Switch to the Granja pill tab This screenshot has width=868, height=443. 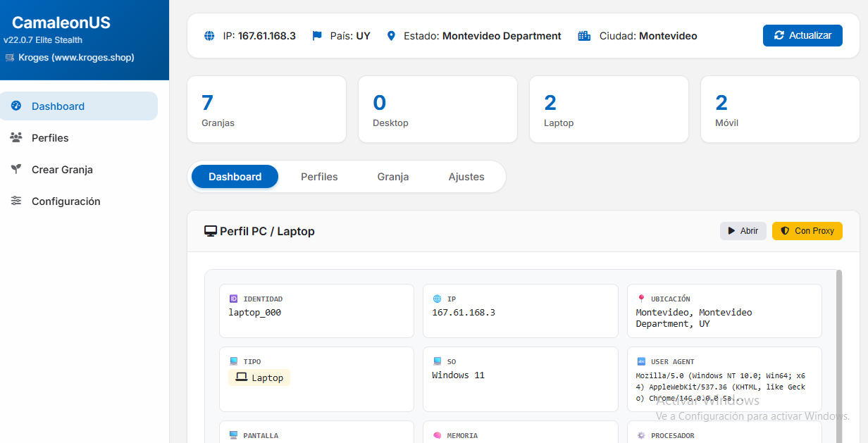393,177
